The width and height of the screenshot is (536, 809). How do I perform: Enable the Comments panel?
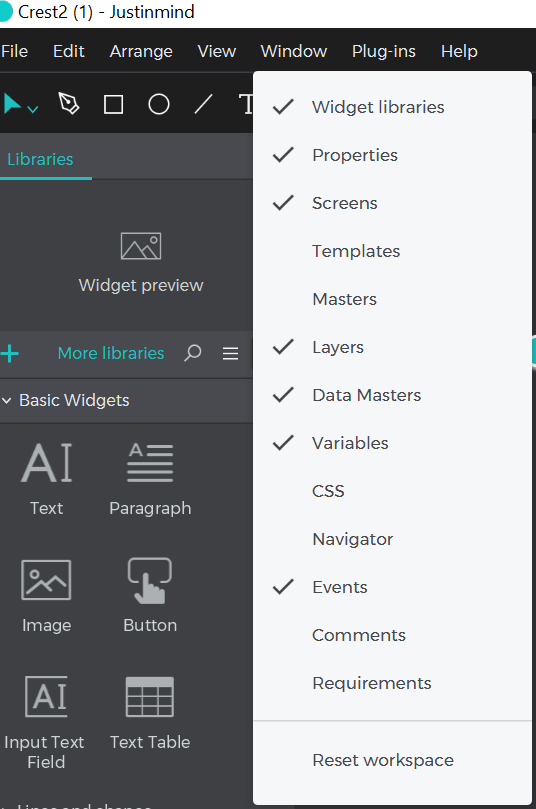point(392,635)
